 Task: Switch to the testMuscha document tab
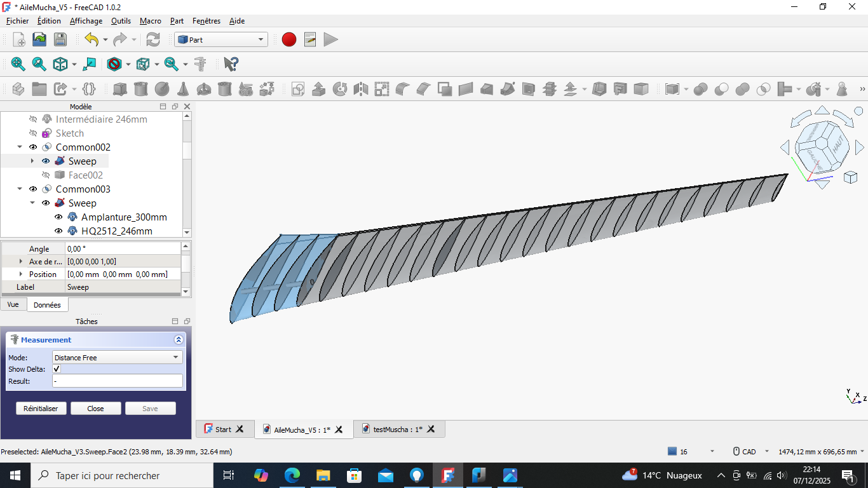tap(397, 430)
